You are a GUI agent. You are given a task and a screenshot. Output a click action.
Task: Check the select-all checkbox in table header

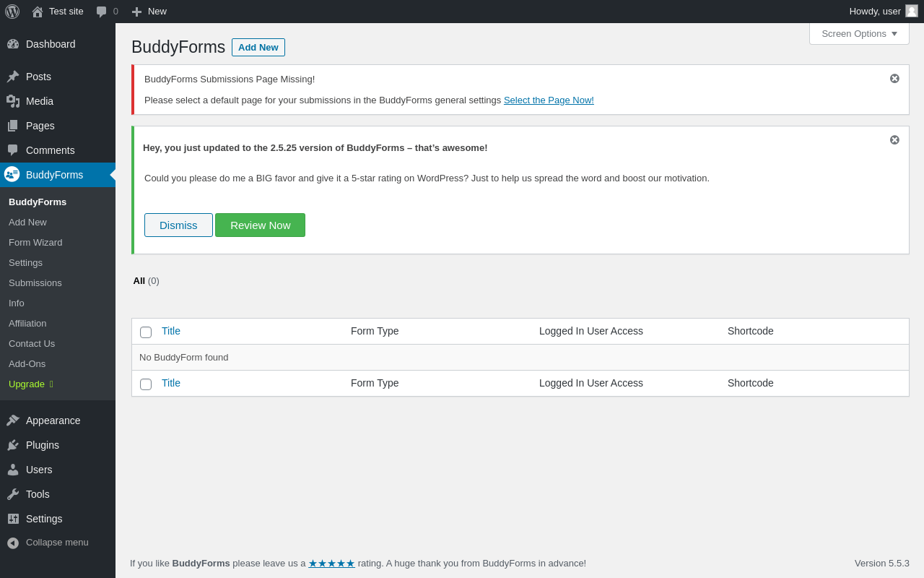tap(146, 332)
